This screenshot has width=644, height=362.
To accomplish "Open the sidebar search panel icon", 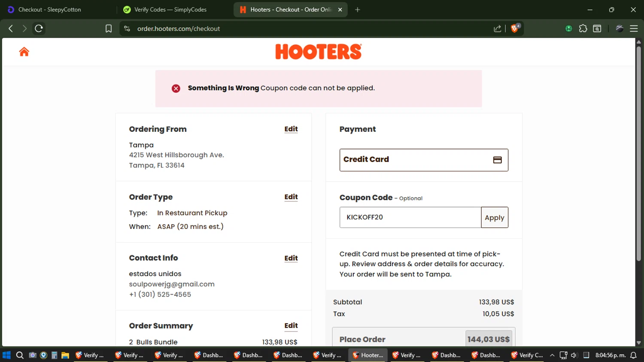I will 597,28.
